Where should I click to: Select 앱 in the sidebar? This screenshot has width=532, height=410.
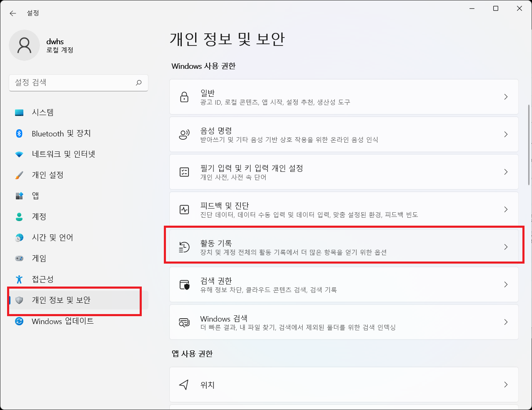pyautogui.click(x=78, y=196)
